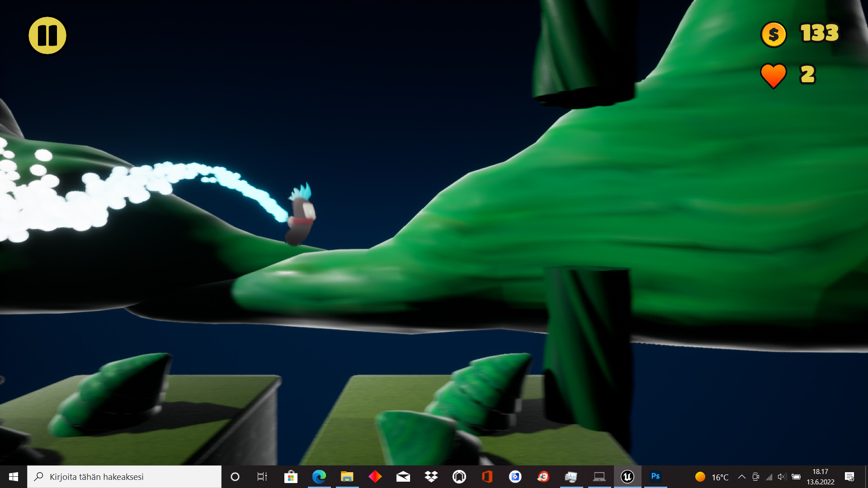
Task: Launch Microsoft Office from the taskbar
Action: click(x=487, y=477)
